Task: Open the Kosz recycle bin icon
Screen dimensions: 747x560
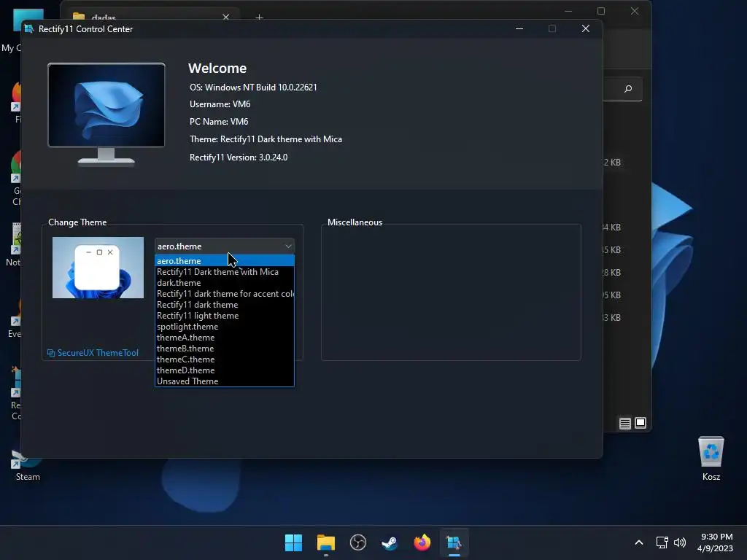Action: [x=711, y=459]
